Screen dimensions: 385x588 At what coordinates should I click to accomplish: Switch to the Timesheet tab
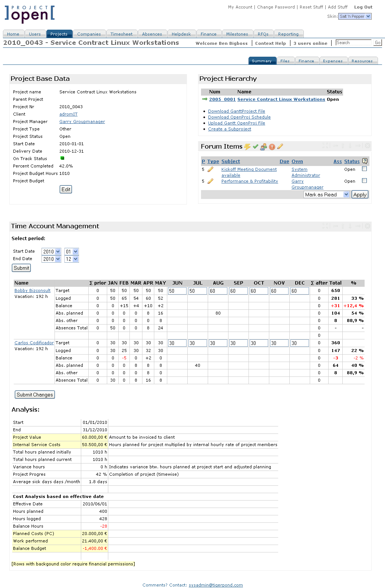[122, 34]
